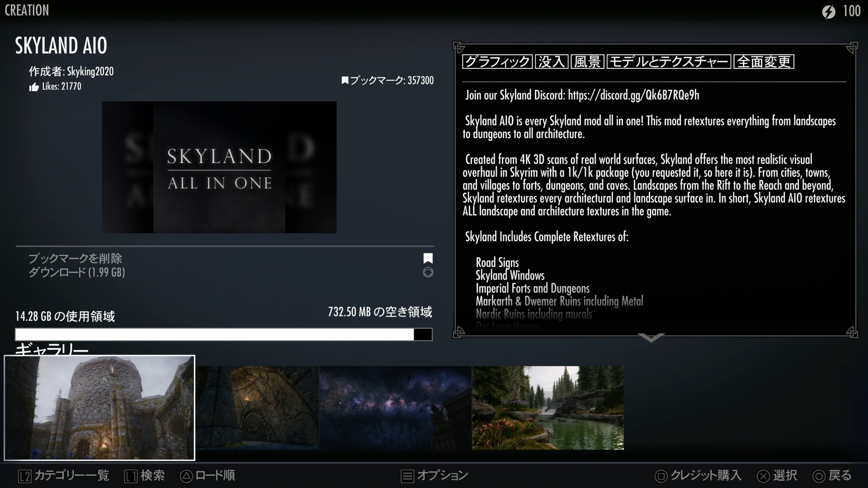This screenshot has height=488, width=868.
Task: Click the storage usage bar
Action: coord(224,334)
